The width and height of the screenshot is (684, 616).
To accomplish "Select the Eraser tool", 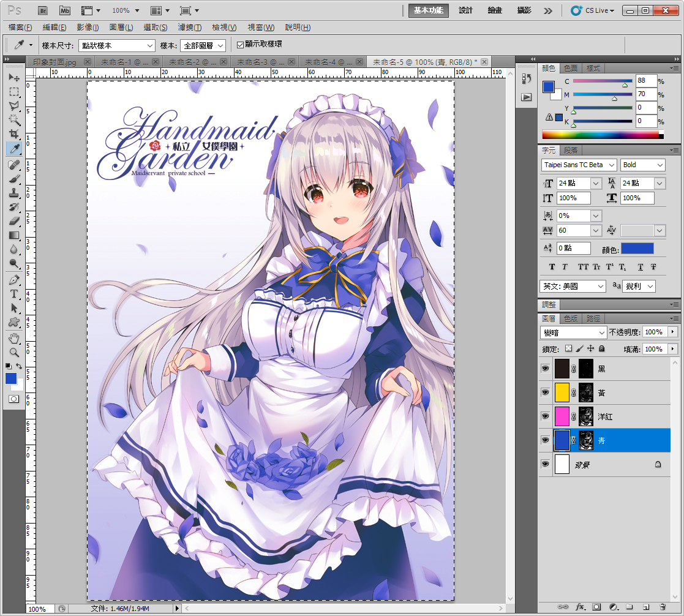I will point(14,221).
